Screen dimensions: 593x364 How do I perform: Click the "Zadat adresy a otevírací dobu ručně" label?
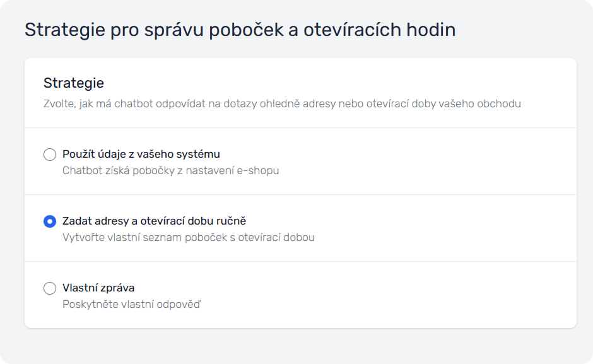click(154, 221)
